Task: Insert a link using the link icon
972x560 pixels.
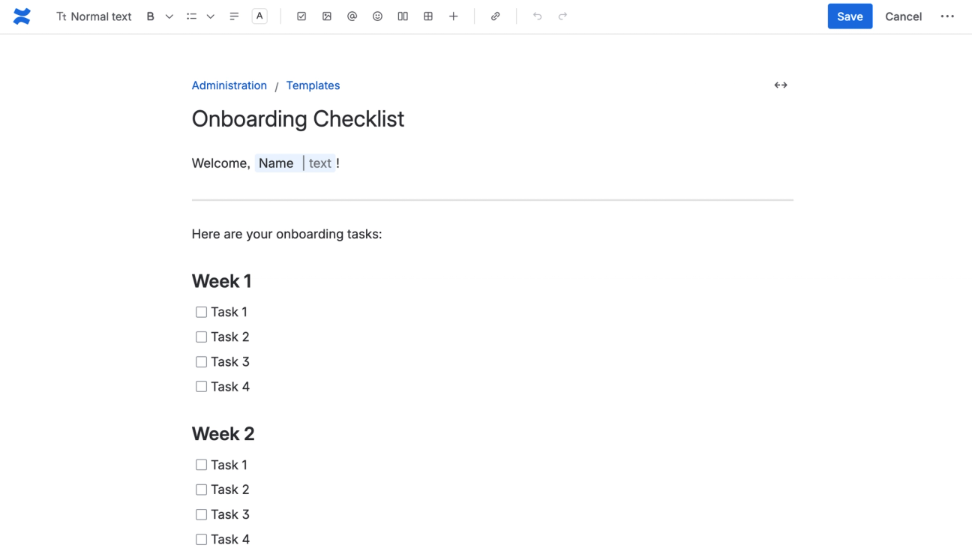Action: pyautogui.click(x=496, y=16)
